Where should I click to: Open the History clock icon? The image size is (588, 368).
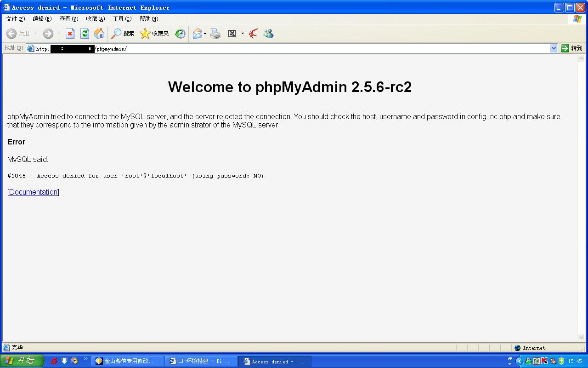180,34
